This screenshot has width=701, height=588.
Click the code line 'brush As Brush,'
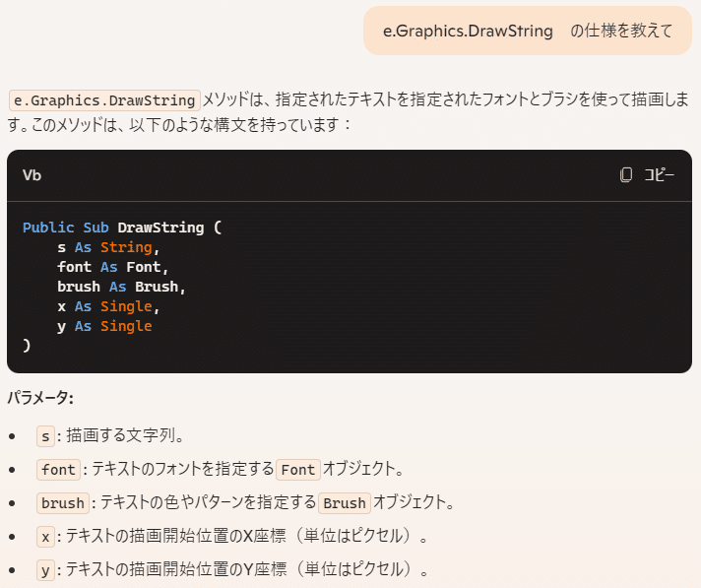tap(121, 287)
